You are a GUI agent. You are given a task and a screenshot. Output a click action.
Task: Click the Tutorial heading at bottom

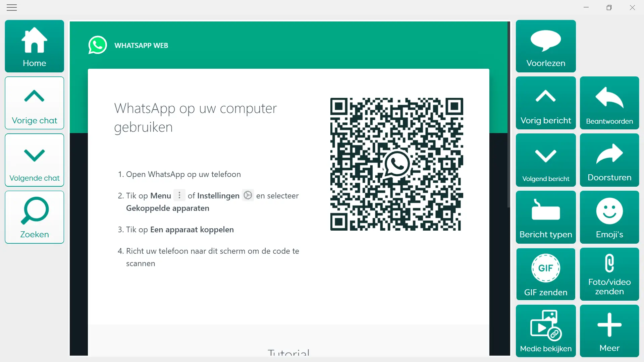coord(288,352)
